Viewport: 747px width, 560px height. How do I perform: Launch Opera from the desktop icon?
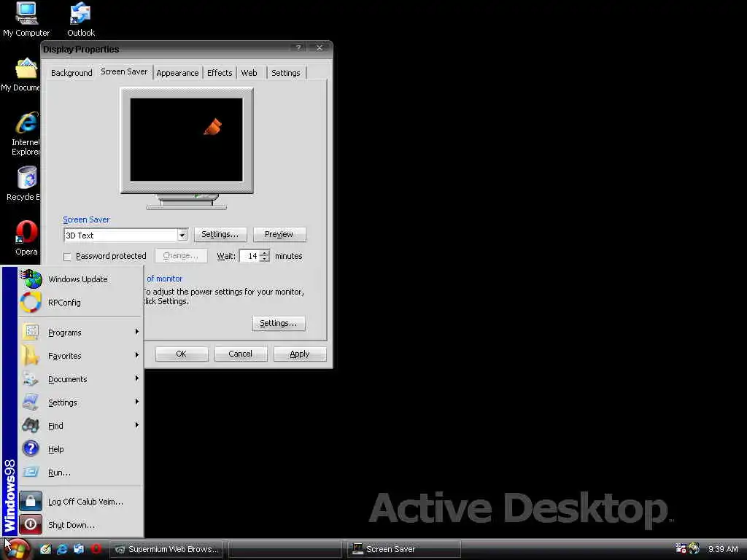point(26,238)
